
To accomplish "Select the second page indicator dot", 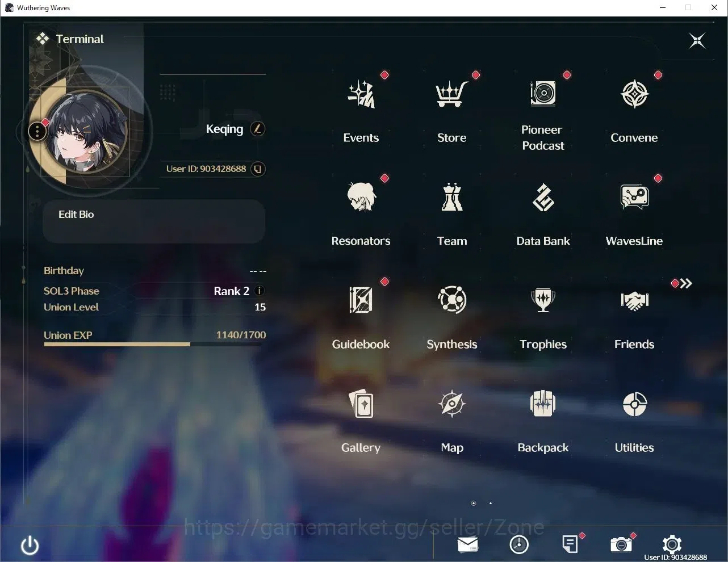I will pos(491,503).
